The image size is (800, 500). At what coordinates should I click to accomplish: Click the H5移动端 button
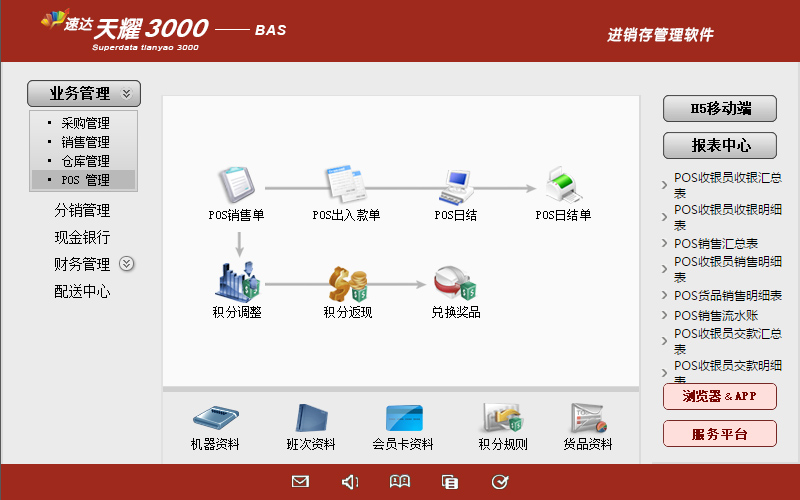click(x=720, y=109)
